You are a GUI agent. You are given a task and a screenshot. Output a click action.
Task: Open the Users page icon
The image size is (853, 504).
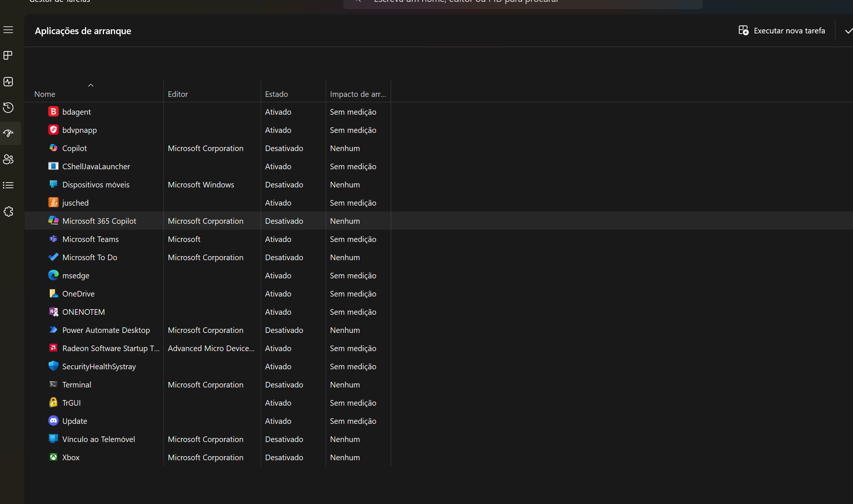click(8, 159)
